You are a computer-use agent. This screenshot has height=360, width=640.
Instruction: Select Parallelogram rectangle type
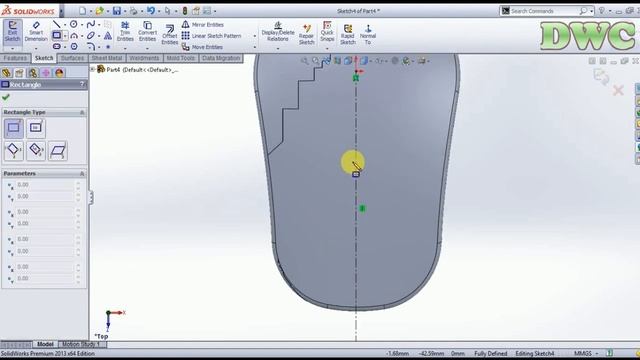coord(58,151)
